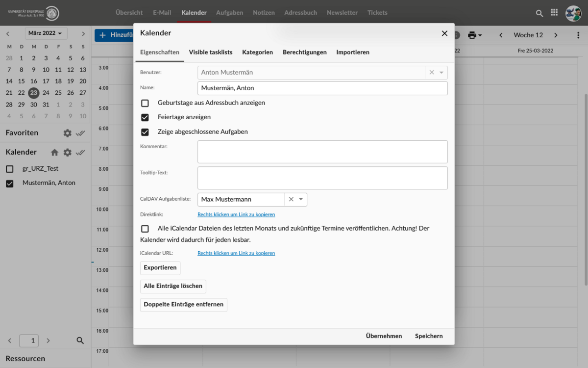The width and height of the screenshot is (588, 368).
Task: Click the Exportieren button
Action: [160, 268]
